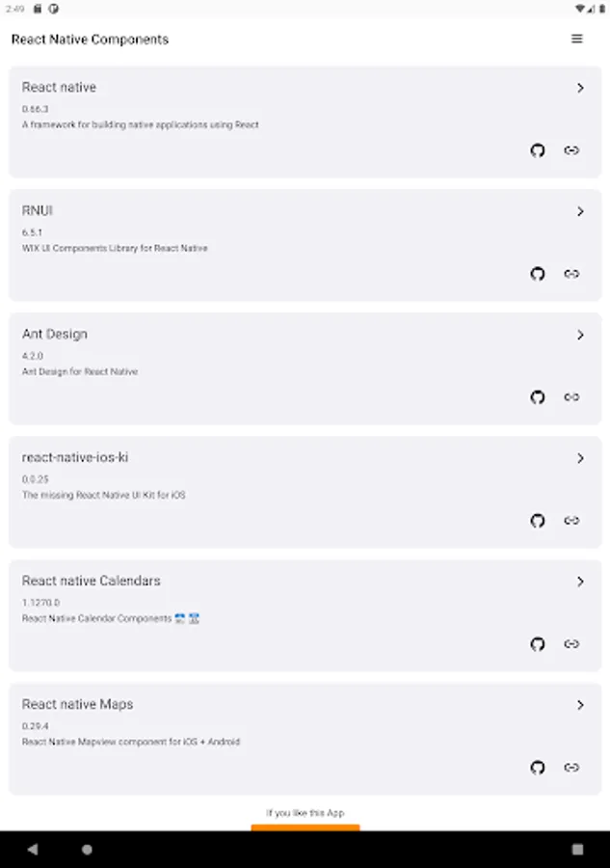Expand the Ant Design chevron
This screenshot has height=868, width=610.
point(580,335)
